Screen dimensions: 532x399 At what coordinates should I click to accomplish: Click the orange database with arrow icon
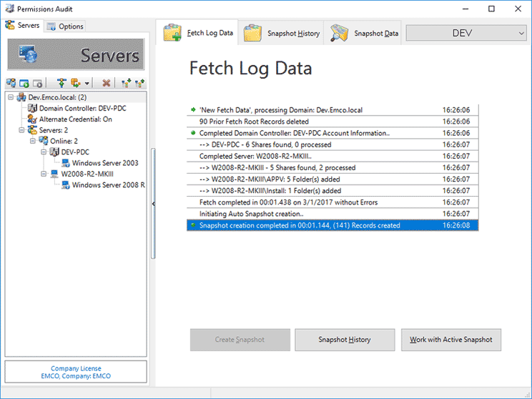[x=75, y=84]
